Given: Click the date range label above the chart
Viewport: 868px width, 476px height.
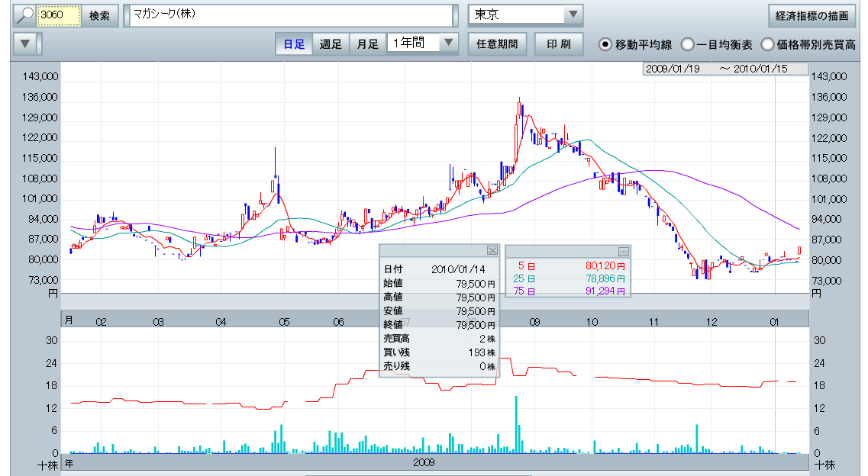Looking at the screenshot, I should pyautogui.click(x=725, y=69).
